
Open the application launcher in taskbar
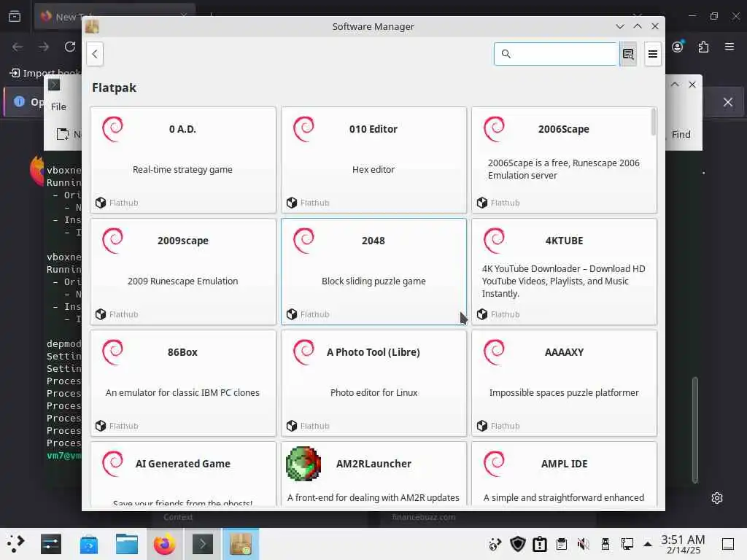pyautogui.click(x=16, y=544)
